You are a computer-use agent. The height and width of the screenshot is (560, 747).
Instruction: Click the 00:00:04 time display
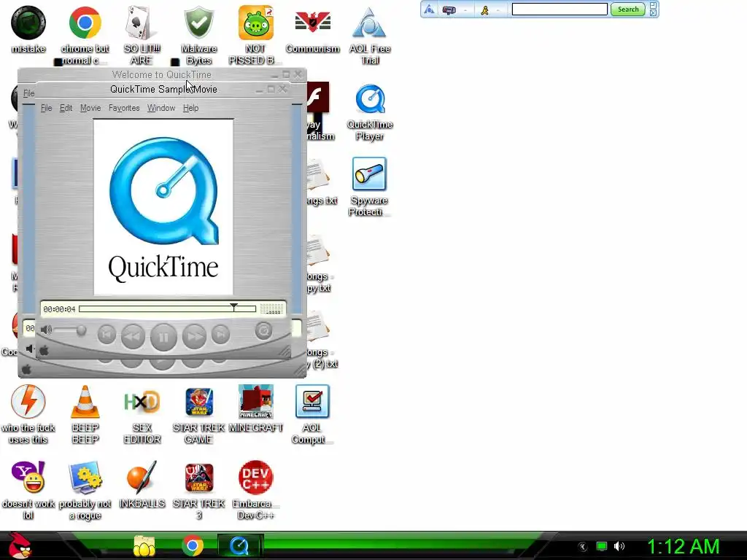(x=60, y=309)
